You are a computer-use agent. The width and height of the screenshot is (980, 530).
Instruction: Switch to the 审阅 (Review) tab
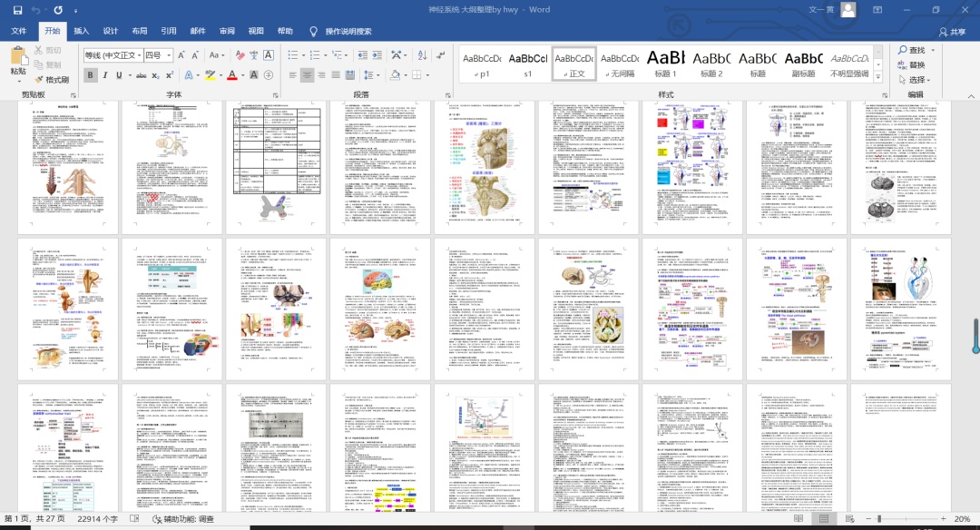coord(227,31)
